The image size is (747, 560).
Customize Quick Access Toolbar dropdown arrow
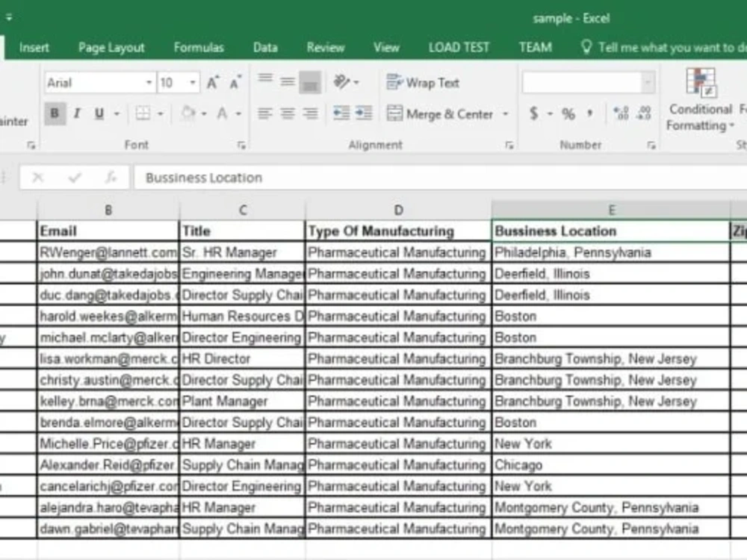coord(8,18)
